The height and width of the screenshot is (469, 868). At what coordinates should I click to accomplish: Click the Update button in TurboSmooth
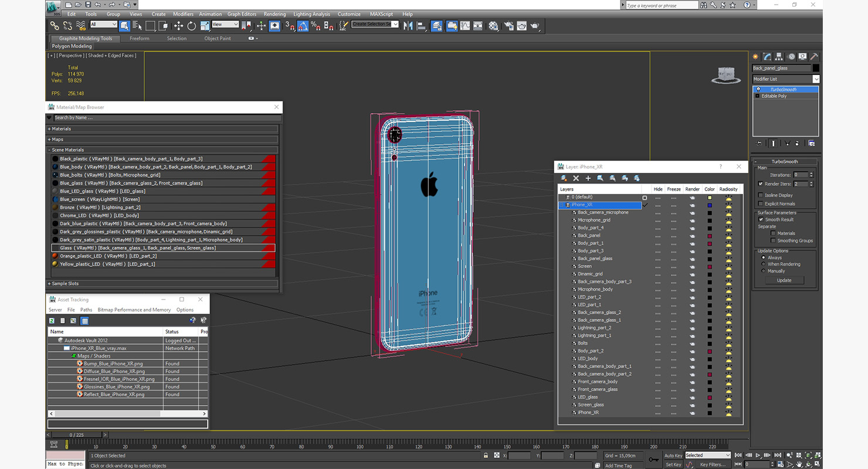[x=784, y=280]
